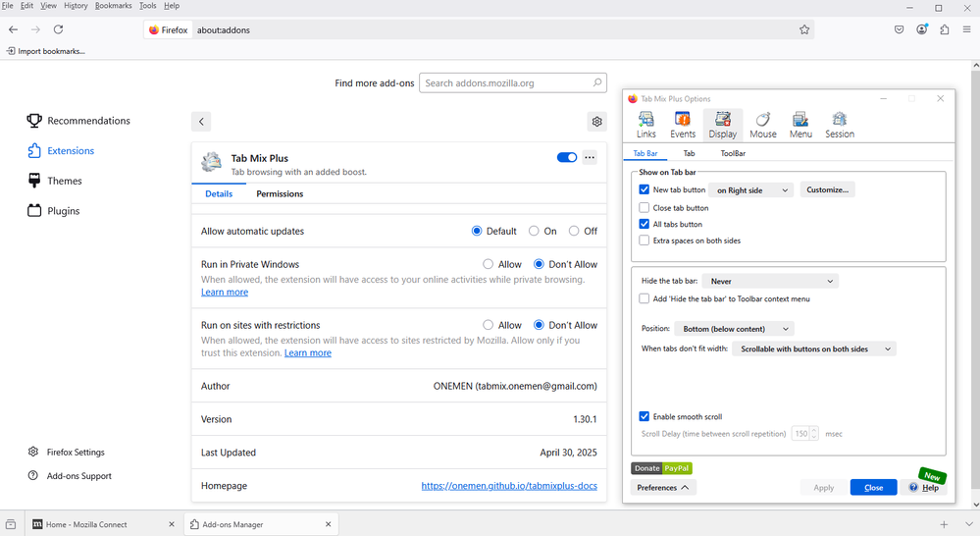
Task: Open the Permissions tab
Action: 280,194
